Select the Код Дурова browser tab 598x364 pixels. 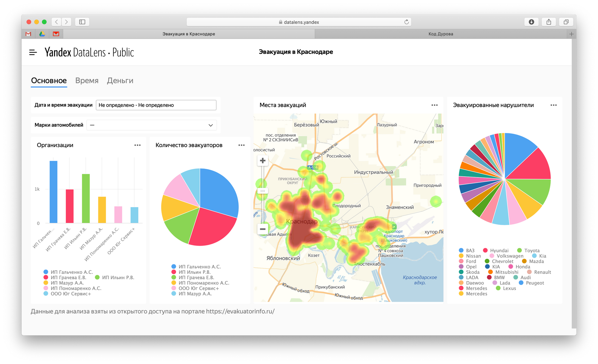(x=441, y=34)
